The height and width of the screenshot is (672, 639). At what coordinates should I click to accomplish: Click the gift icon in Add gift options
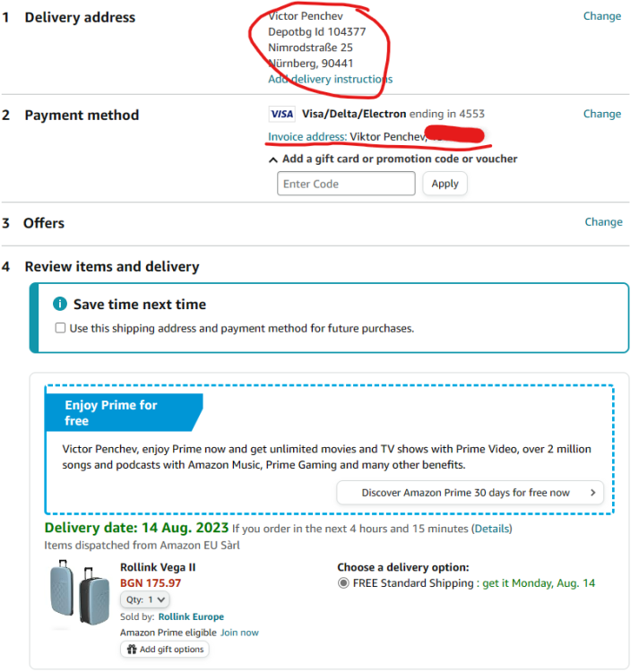(132, 649)
